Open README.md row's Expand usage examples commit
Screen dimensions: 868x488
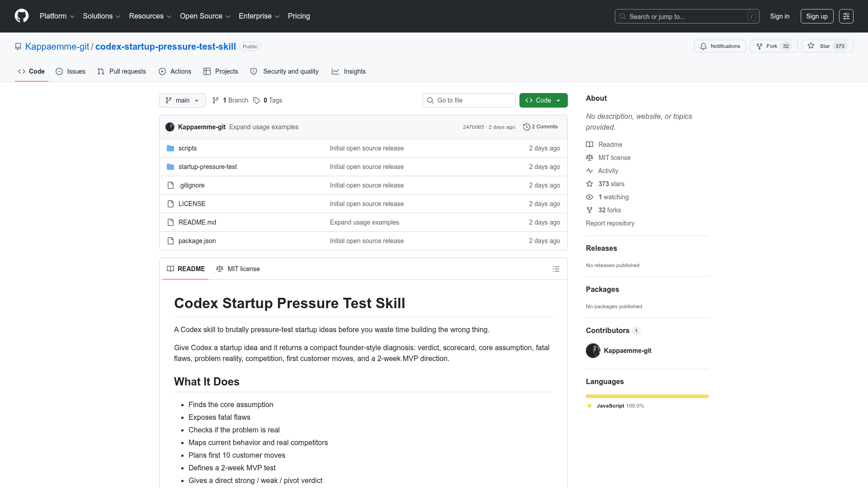click(364, 222)
